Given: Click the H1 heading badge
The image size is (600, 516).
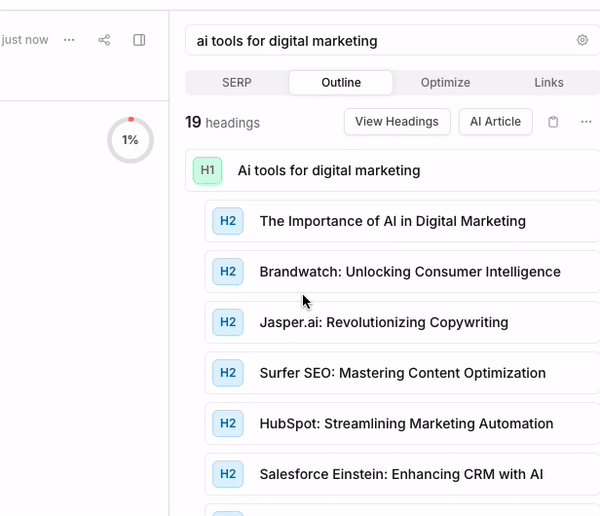Looking at the screenshot, I should (x=207, y=170).
